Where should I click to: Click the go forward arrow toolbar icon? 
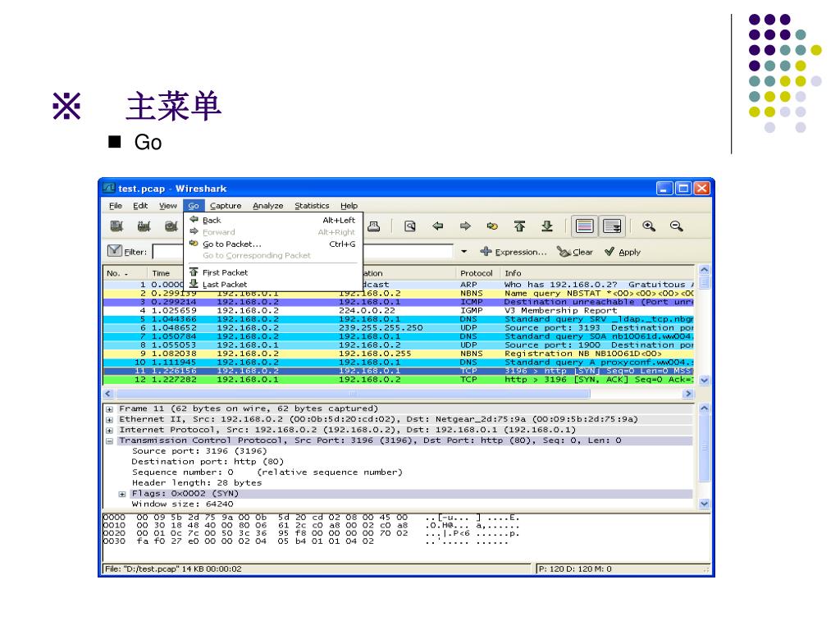(465, 226)
